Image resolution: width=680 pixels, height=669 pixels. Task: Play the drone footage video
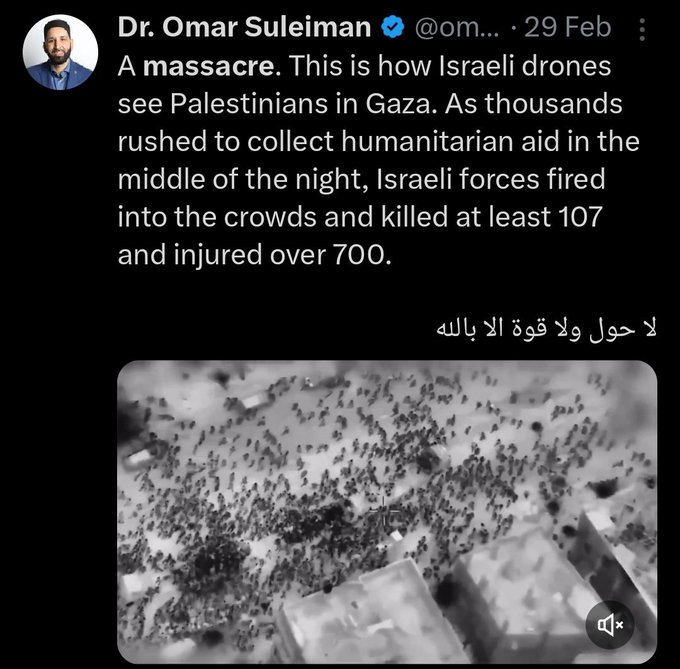pyautogui.click(x=387, y=512)
